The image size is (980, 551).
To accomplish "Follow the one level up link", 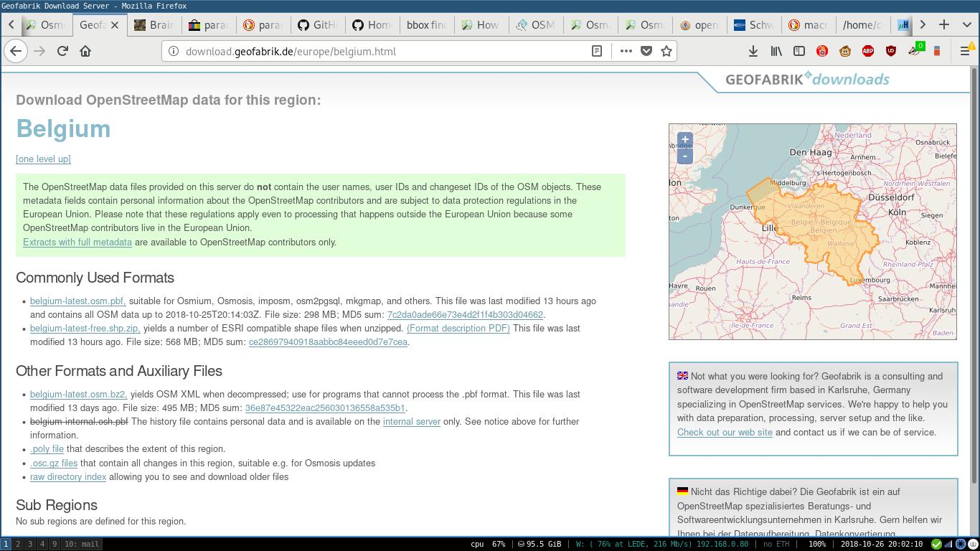I will tap(43, 159).
